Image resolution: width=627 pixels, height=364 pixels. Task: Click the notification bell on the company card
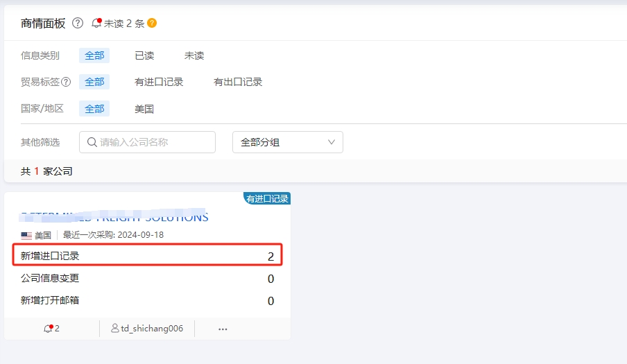[48, 328]
